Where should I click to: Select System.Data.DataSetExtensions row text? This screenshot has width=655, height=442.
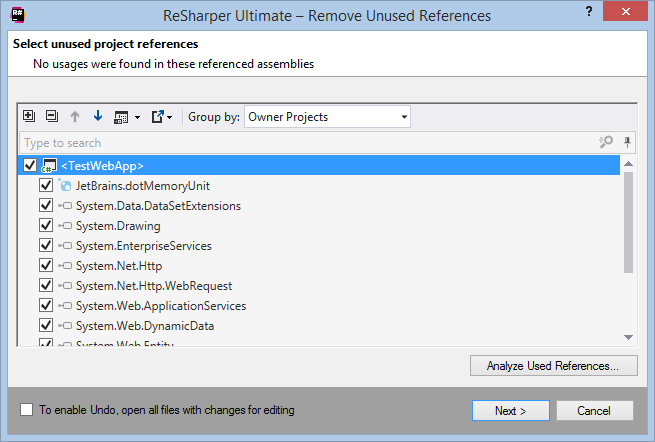coord(158,206)
